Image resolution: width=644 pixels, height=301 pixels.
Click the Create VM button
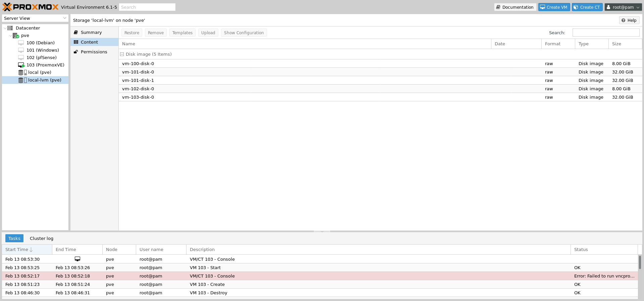(554, 7)
